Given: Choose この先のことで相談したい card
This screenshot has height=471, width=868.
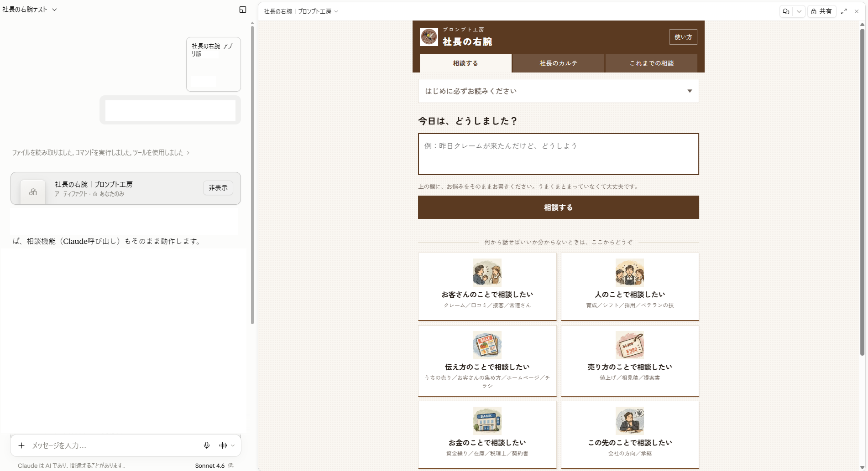Looking at the screenshot, I should pyautogui.click(x=630, y=435).
